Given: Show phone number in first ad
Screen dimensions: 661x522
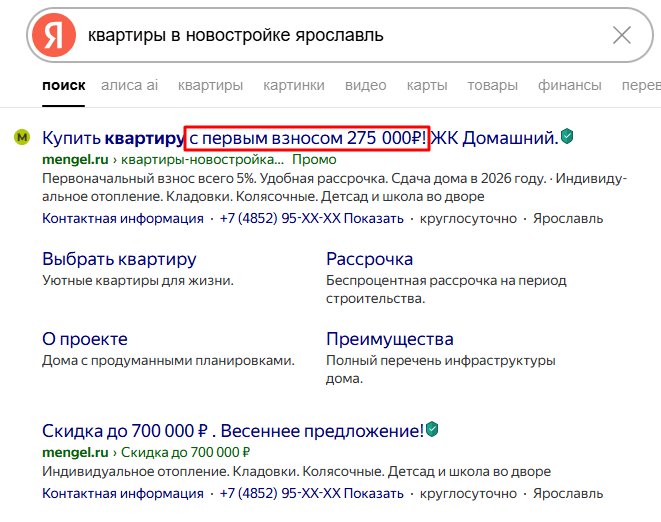Looking at the screenshot, I should click(373, 218).
